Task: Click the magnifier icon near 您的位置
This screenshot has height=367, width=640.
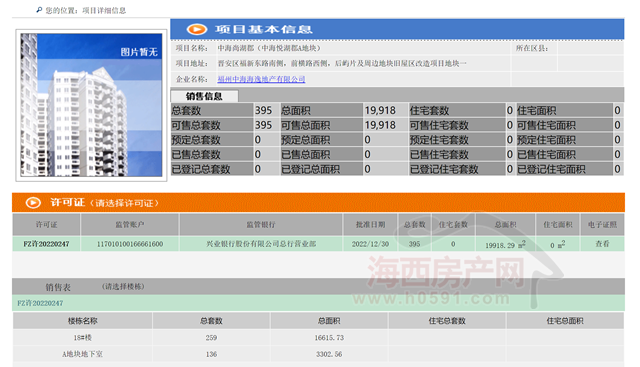Action: [x=39, y=10]
